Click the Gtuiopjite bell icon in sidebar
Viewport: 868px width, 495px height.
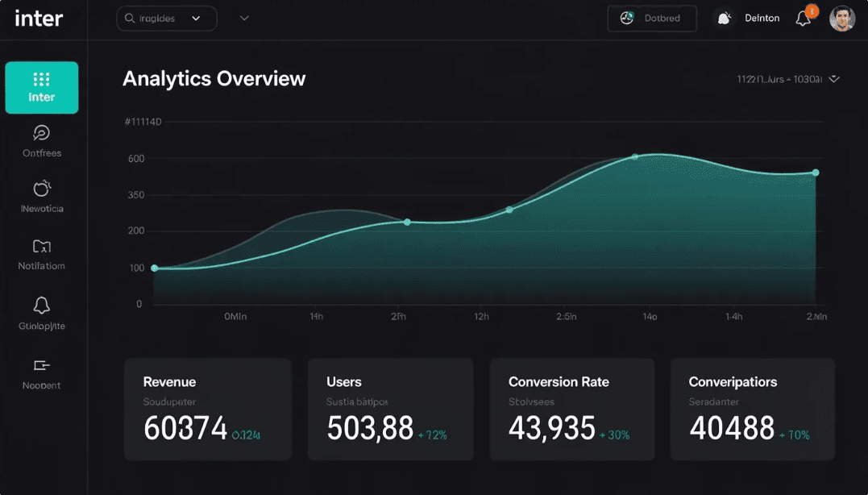point(41,306)
